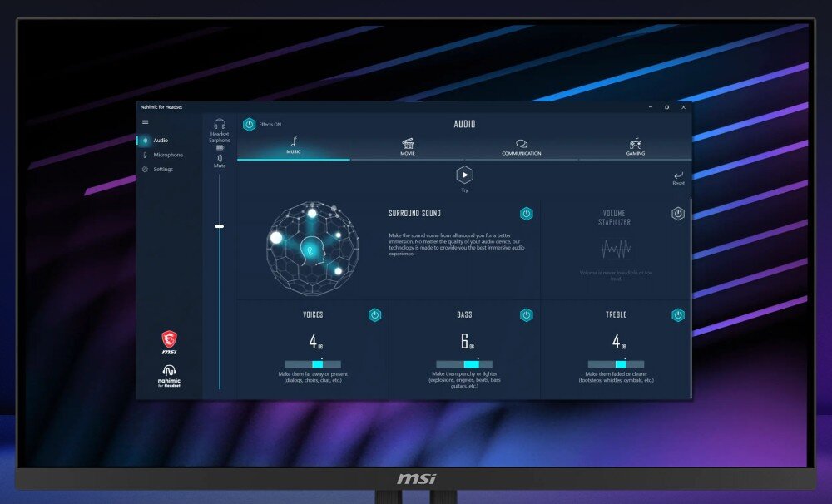This screenshot has width=832, height=504.
Task: Click the Treble level slider
Action: (x=616, y=364)
